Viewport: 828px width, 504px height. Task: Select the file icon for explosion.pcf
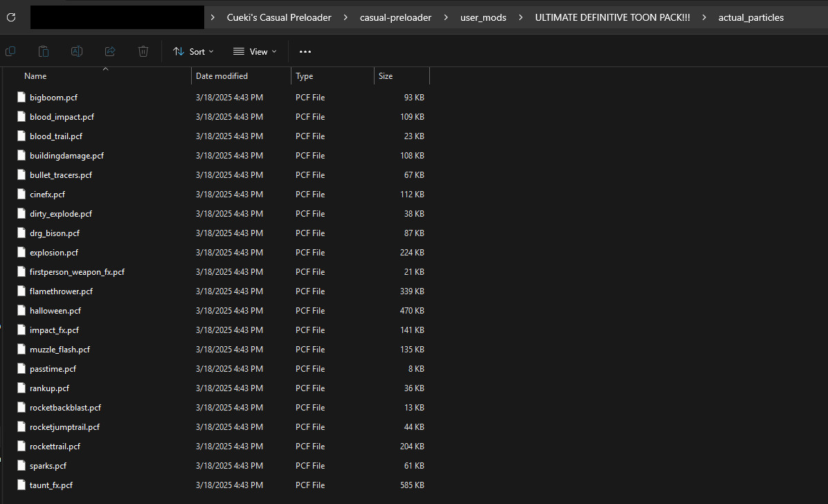tap(21, 253)
